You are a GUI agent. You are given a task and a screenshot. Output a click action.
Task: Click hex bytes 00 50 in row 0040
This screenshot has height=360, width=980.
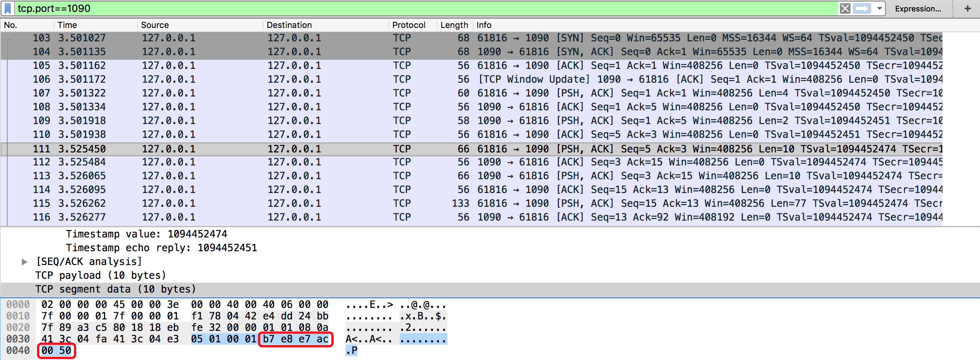coord(56,351)
